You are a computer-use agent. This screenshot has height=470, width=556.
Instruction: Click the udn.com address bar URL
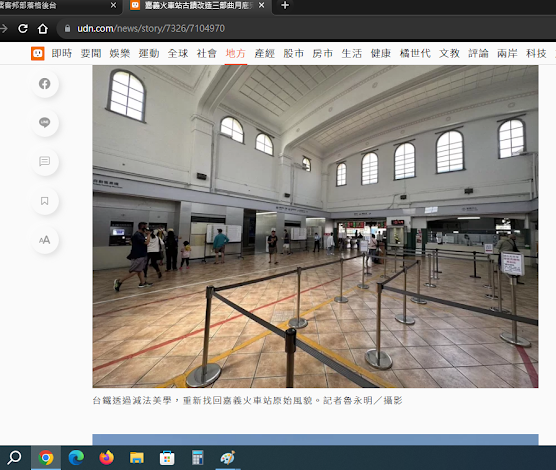[x=151, y=28]
